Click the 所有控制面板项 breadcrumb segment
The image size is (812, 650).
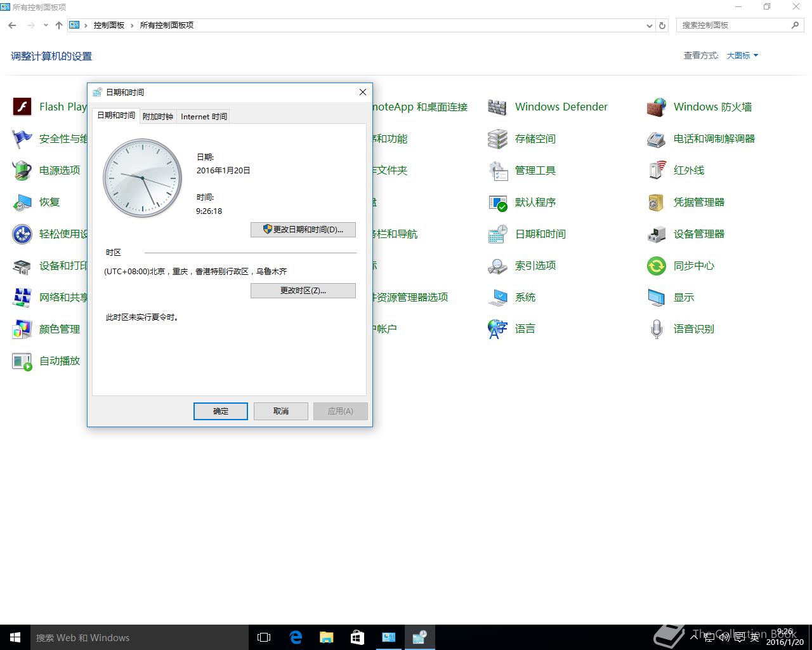click(x=167, y=25)
